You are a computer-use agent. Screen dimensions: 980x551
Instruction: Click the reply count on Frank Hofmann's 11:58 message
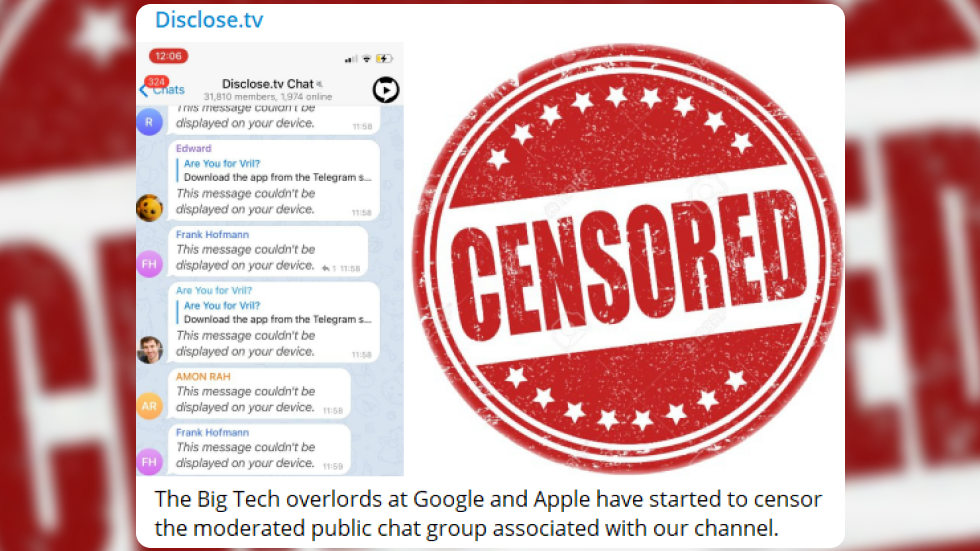pos(329,269)
